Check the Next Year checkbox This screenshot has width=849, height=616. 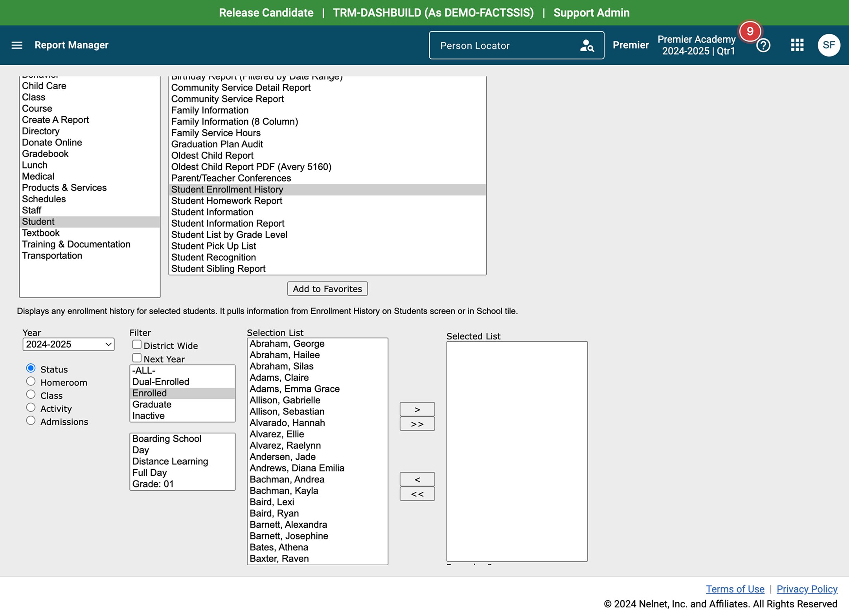pos(137,358)
